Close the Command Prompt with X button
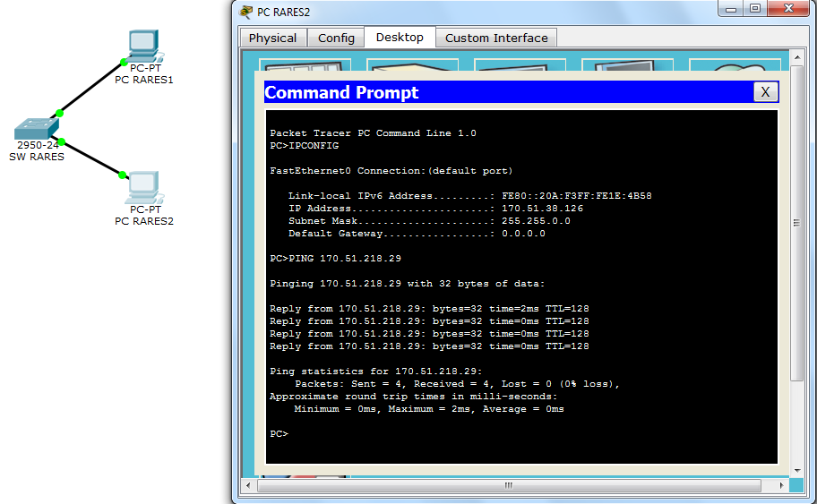The width and height of the screenshot is (817, 504). (x=765, y=92)
